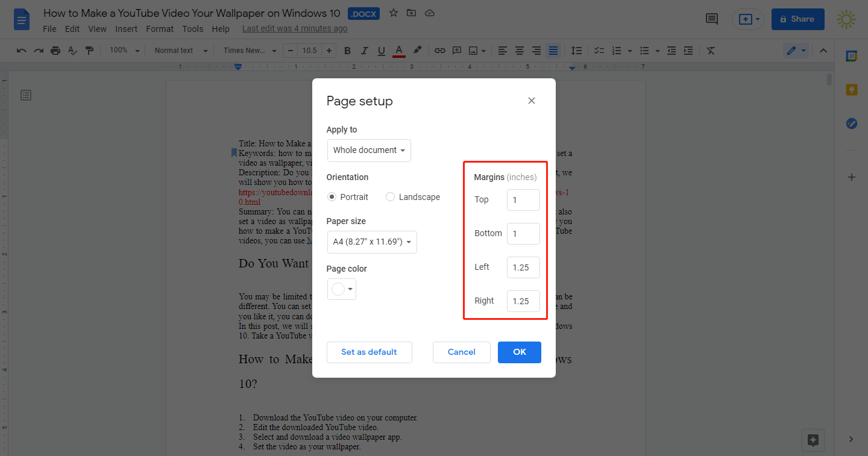
Task: Click the insert image icon
Action: (474, 51)
